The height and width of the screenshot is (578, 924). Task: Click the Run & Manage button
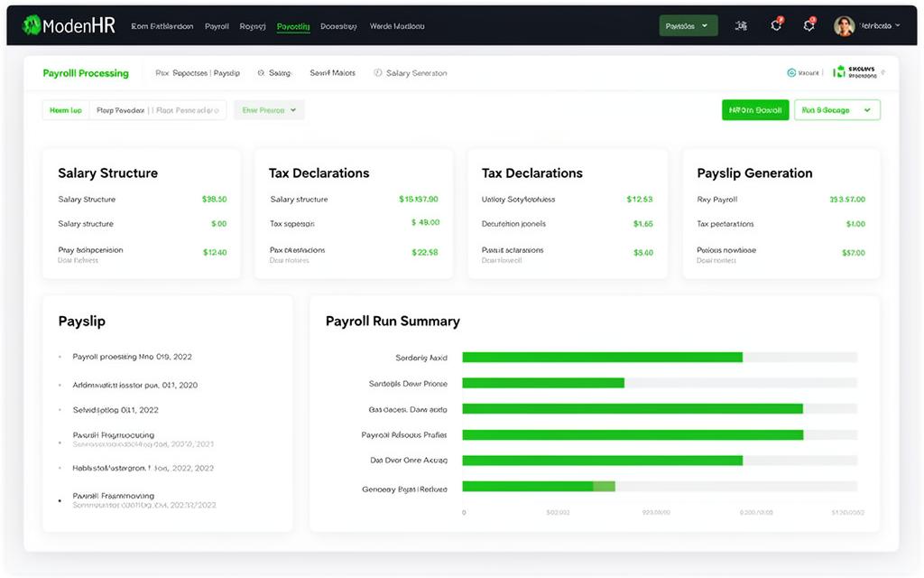pyautogui.click(x=836, y=109)
